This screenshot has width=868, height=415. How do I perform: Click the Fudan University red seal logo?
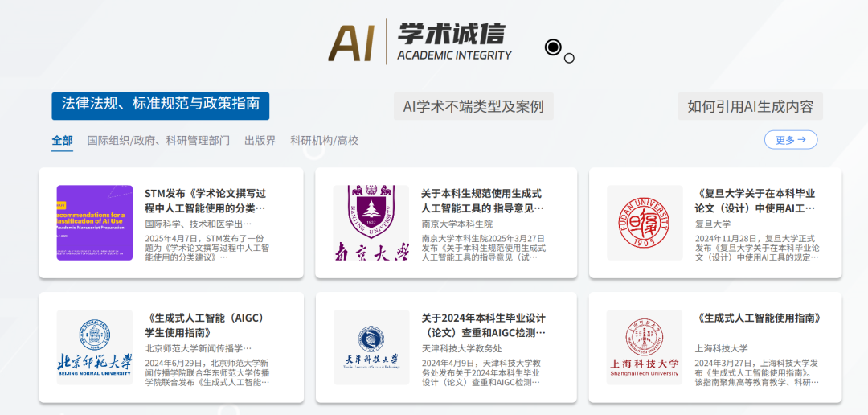[645, 223]
